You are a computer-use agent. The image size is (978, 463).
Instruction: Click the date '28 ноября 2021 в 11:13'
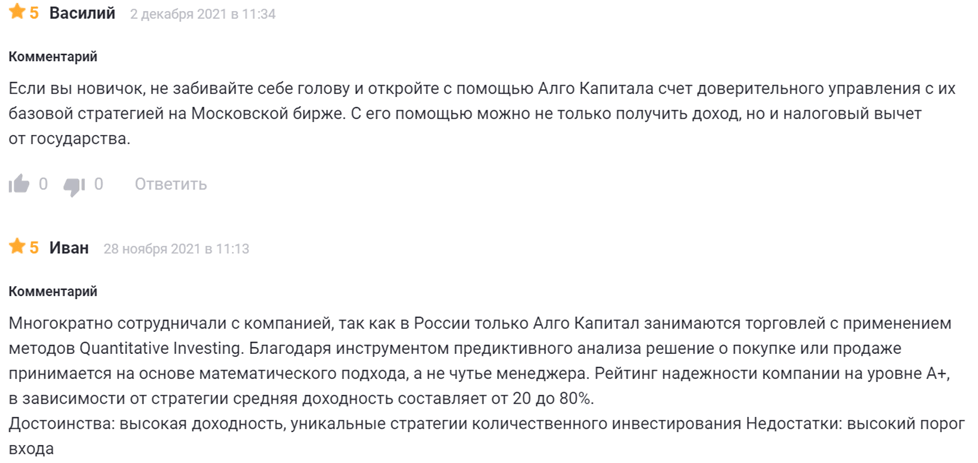click(176, 248)
